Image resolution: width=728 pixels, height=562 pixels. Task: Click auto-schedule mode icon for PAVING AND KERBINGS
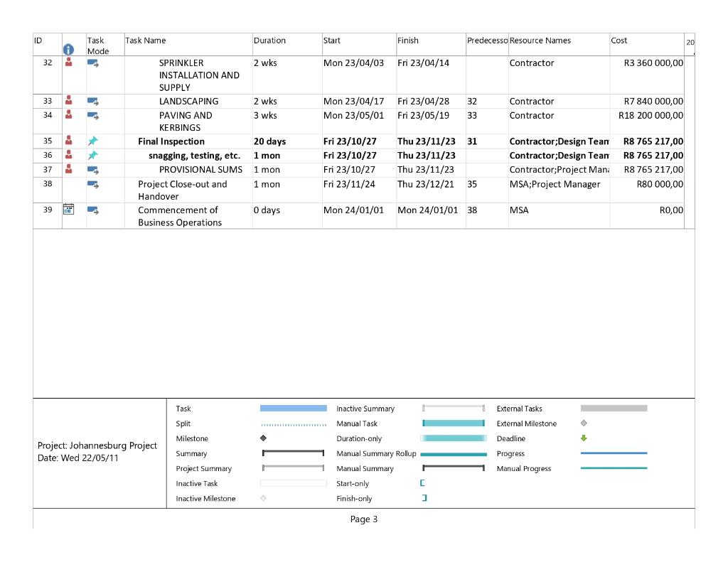click(93, 116)
